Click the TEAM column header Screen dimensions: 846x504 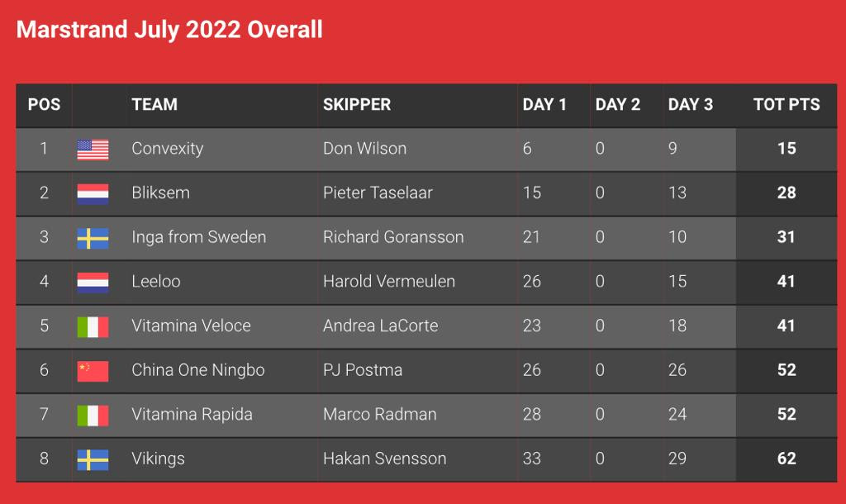pyautogui.click(x=154, y=104)
